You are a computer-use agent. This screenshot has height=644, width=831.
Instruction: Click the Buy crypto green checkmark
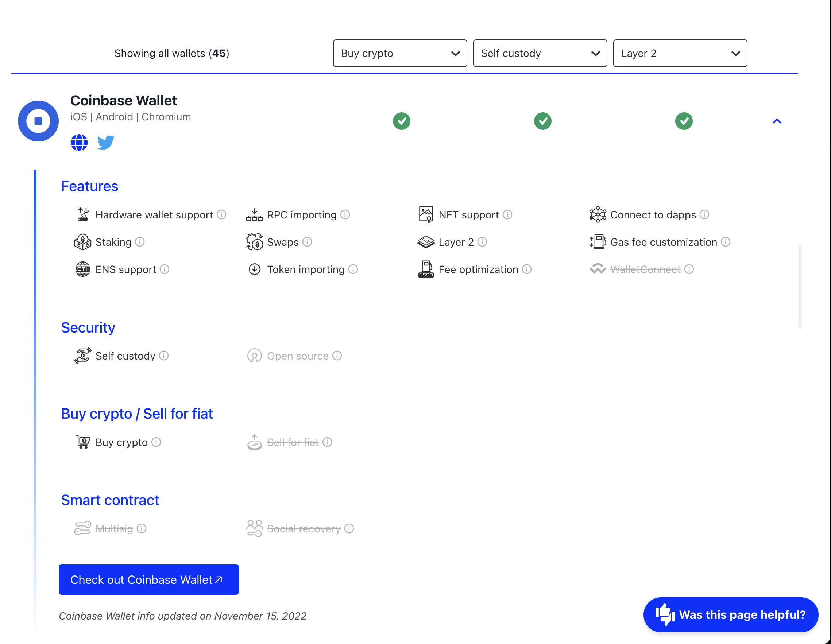(x=401, y=121)
